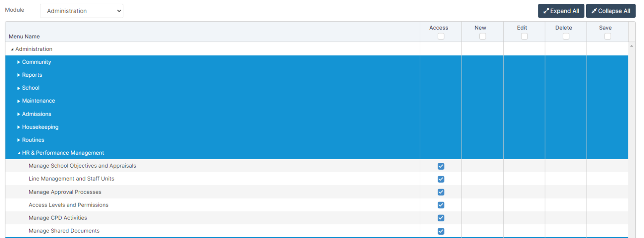This screenshot has height=238, width=644.
Task: Check the New column header checkbox
Action: tap(483, 36)
